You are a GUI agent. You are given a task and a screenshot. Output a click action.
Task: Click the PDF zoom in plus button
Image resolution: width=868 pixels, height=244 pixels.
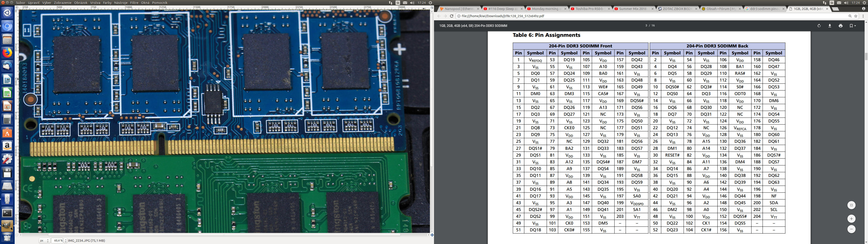(x=851, y=219)
